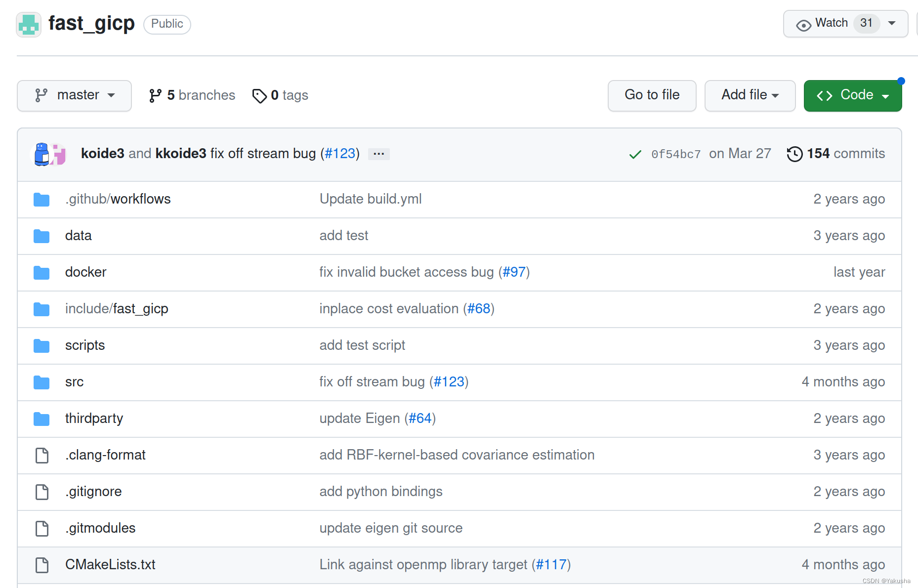
Task: Expand the Add file dropdown
Action: [x=750, y=95]
